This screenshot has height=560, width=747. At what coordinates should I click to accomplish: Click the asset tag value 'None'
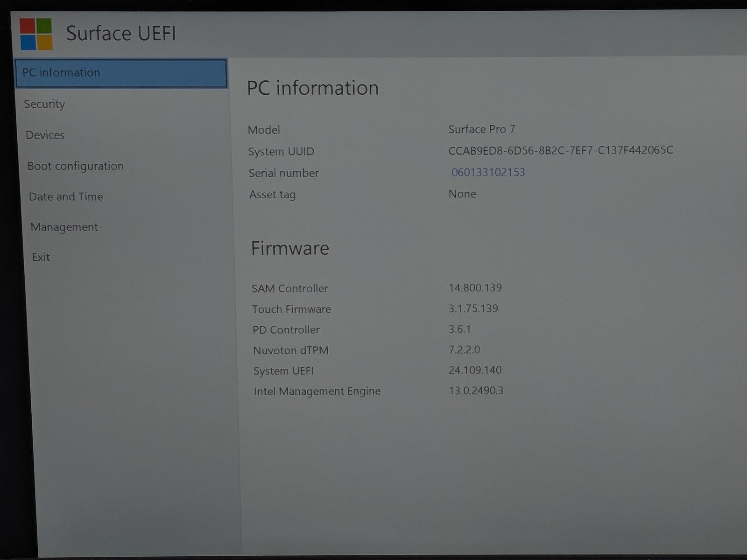[x=462, y=194]
